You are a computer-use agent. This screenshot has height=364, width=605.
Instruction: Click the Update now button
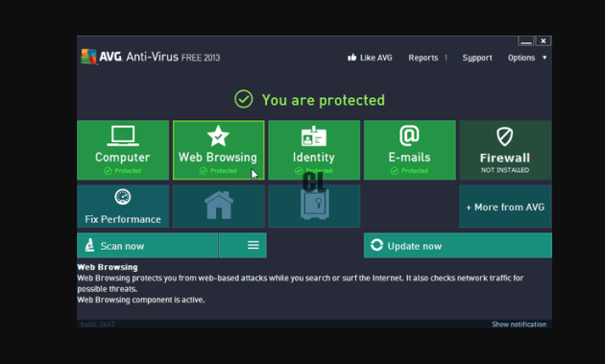[x=458, y=245]
